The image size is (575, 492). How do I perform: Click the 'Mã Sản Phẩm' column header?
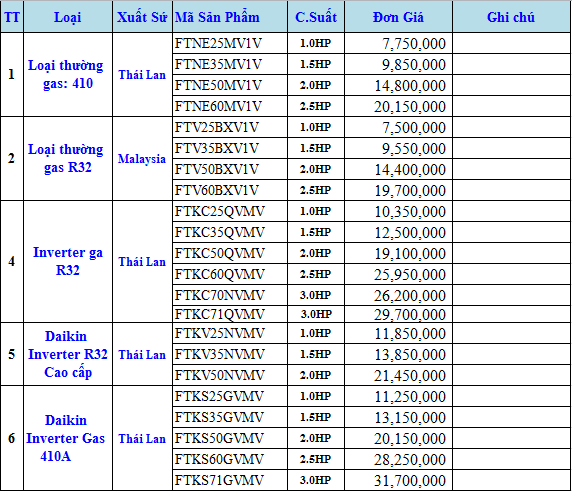pyautogui.click(x=230, y=17)
